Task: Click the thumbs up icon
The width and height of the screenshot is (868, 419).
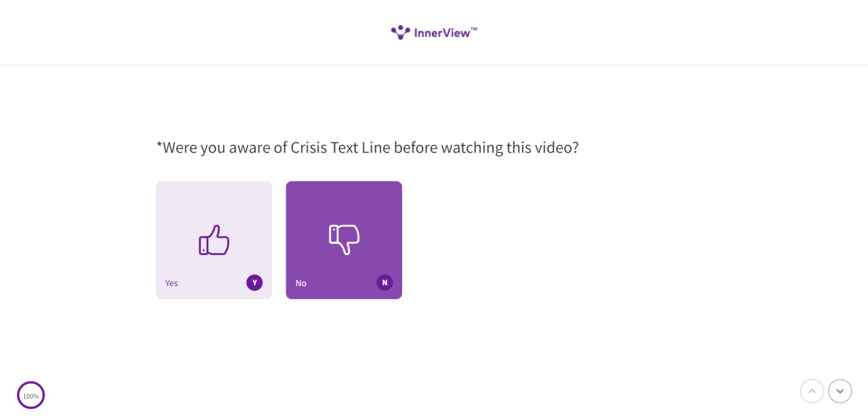Action: point(214,240)
